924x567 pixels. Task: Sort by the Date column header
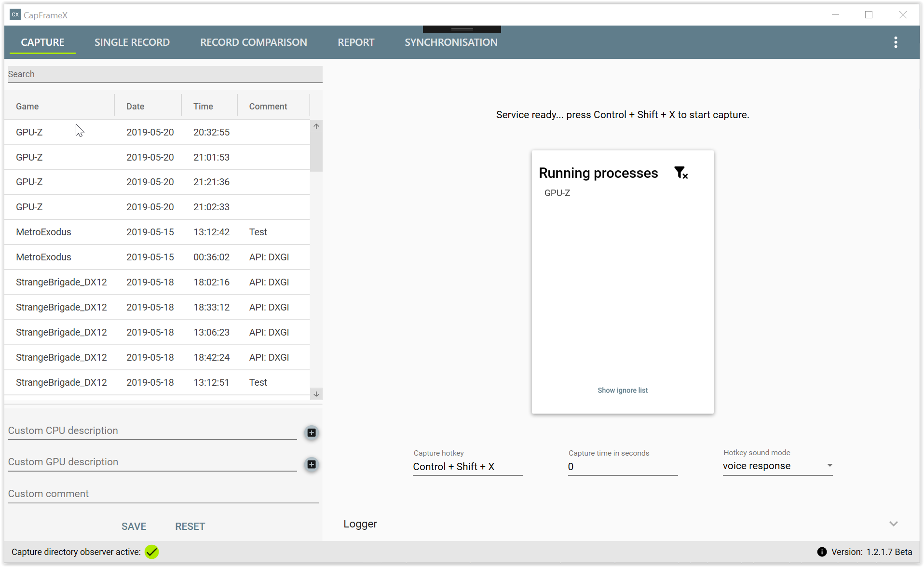[148, 107]
